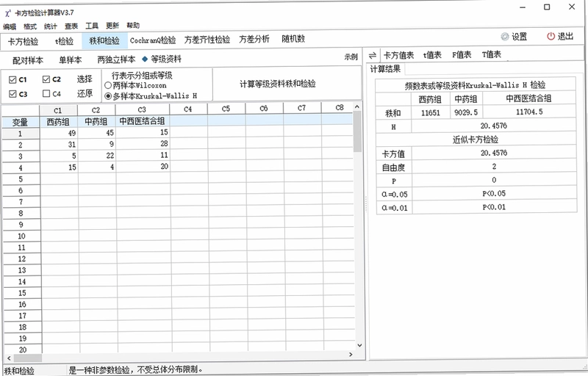Switch to the 方差齐性检验 tab
588x376 pixels.
[207, 40]
